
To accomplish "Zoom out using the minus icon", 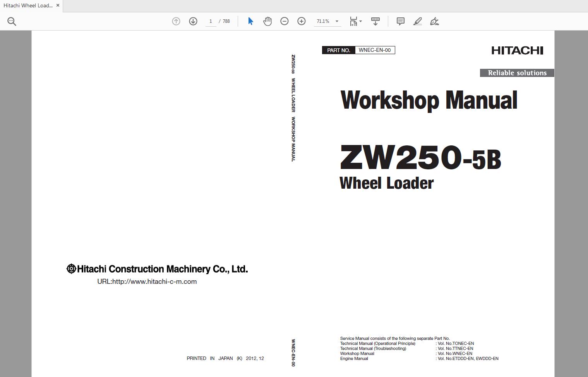I will point(284,21).
